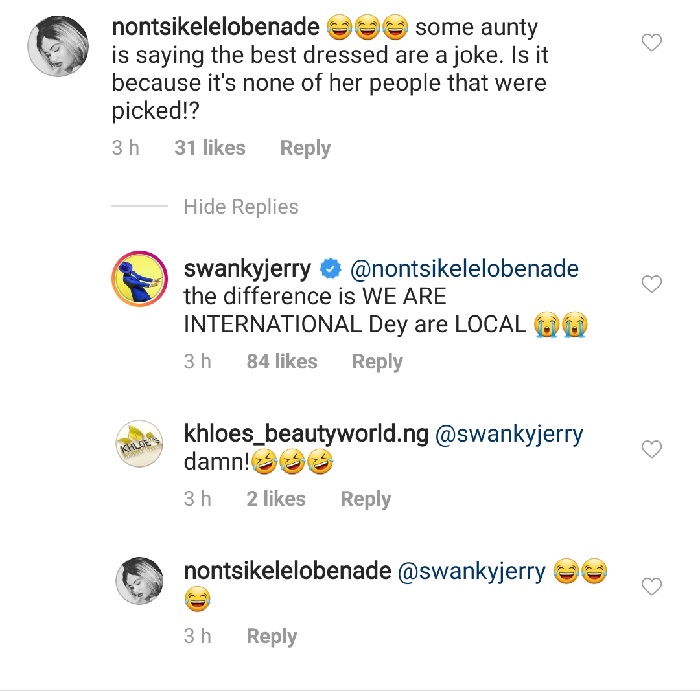Tap the @nontsikelelobenade mention in swankyjerry's reply
This screenshot has height=691, width=700.
(464, 270)
